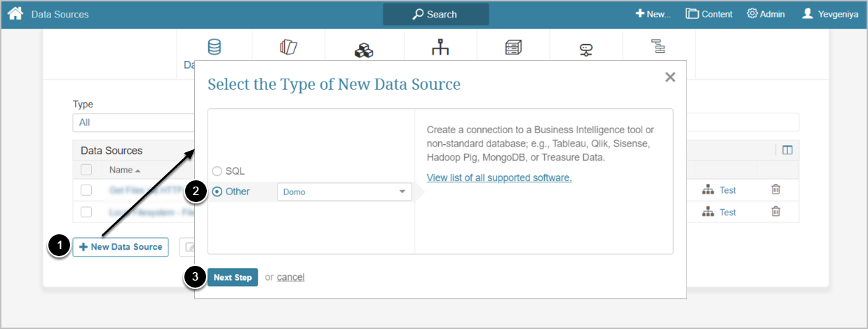Viewport: 868px width, 329px height.
Task: Tick the select-all checkbox beside Name
Action: click(86, 170)
